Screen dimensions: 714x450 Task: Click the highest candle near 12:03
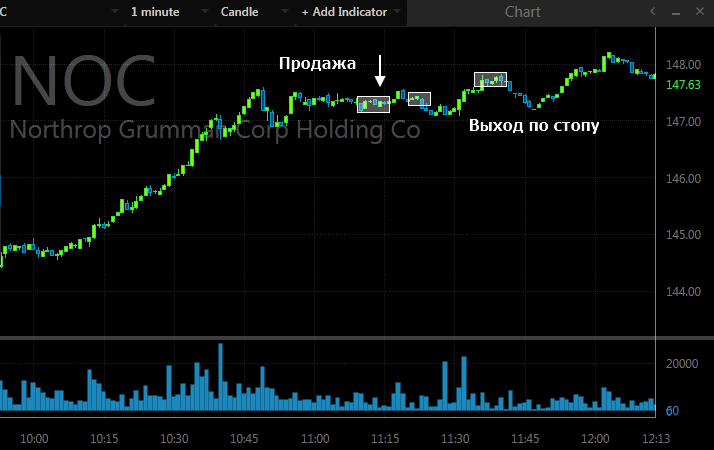[609, 56]
